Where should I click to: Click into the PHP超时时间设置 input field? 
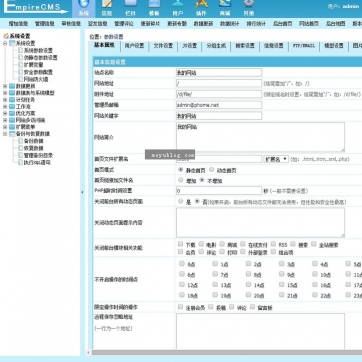(x=219, y=191)
